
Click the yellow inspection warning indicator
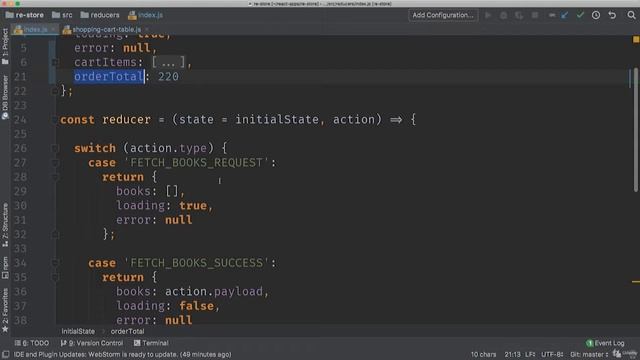click(x=636, y=39)
